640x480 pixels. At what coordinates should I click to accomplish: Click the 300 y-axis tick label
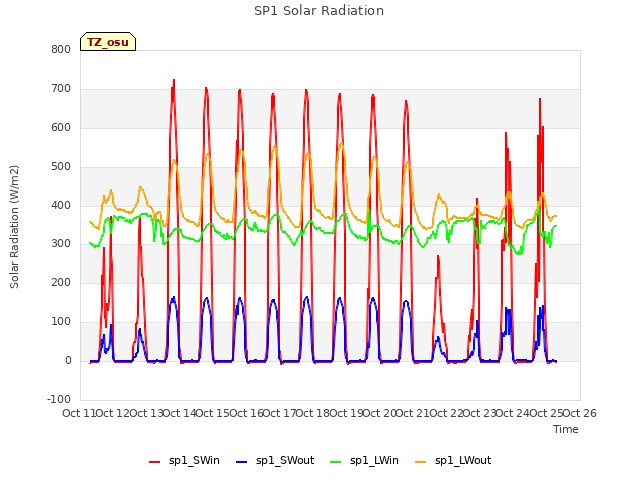(61, 244)
